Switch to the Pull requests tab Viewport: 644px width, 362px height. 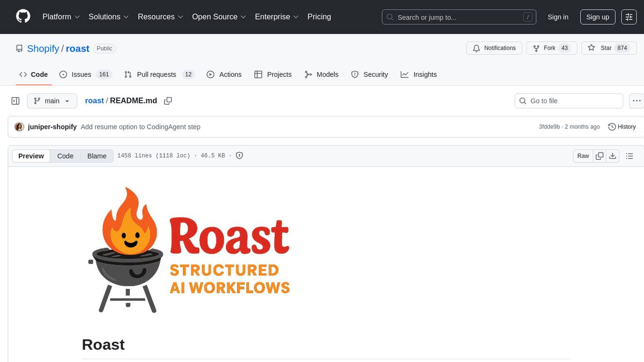tap(159, 74)
